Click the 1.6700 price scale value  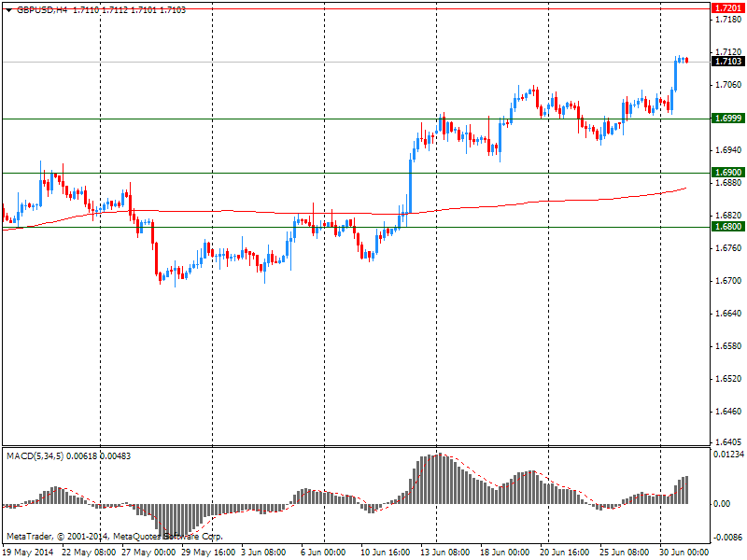729,281
